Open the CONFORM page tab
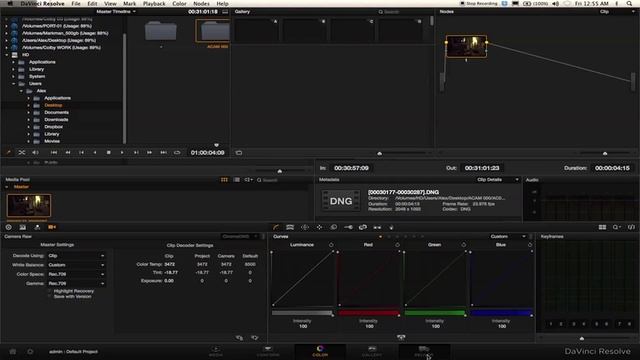 coord(268,351)
